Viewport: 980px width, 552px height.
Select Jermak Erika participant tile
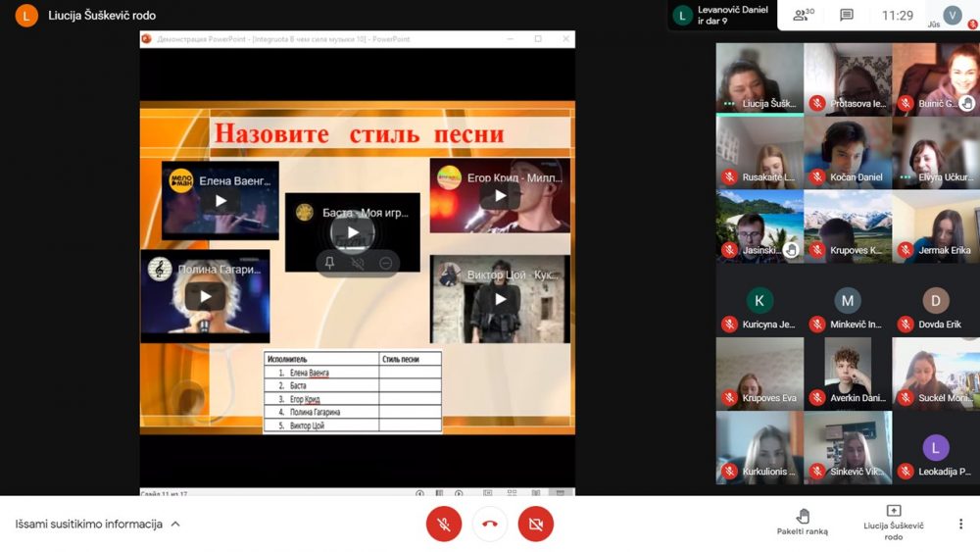coord(936,226)
